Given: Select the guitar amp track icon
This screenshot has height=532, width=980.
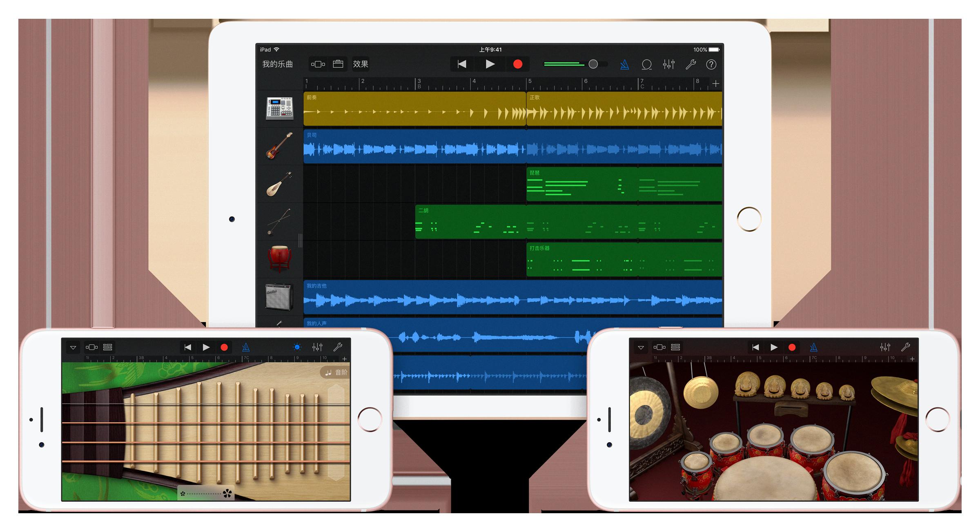Looking at the screenshot, I should click(x=280, y=297).
